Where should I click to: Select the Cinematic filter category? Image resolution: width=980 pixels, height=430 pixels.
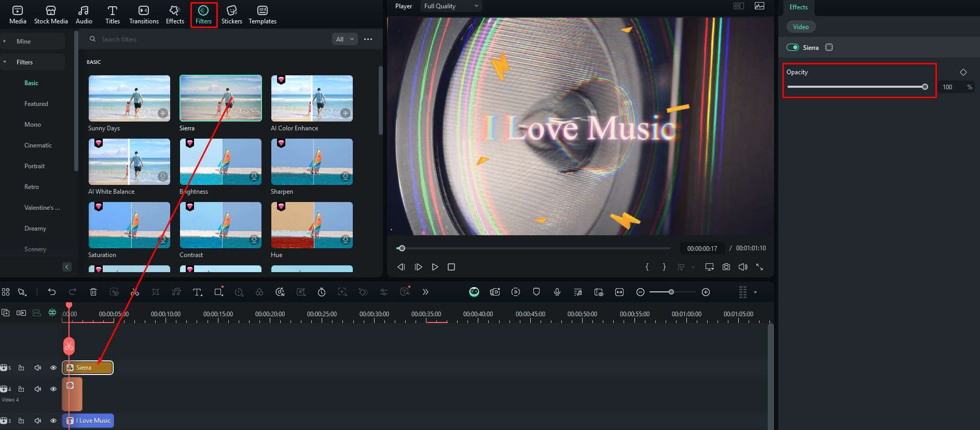[38, 145]
